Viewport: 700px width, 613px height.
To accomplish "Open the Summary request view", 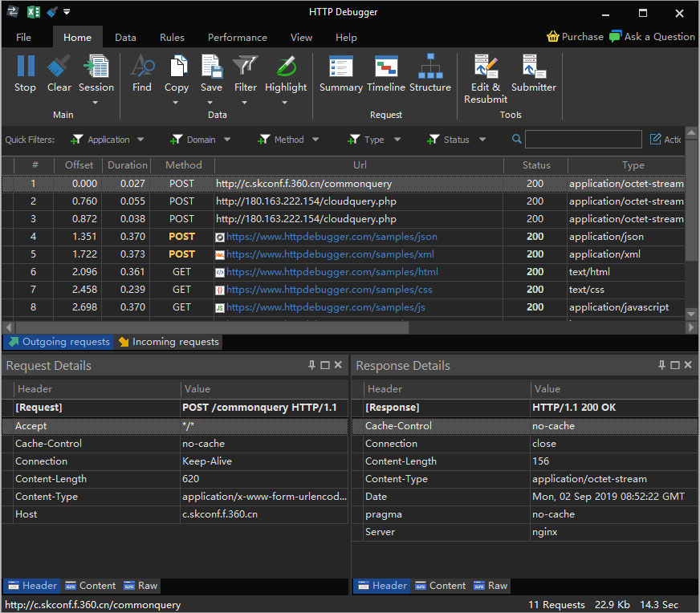I will click(x=341, y=67).
